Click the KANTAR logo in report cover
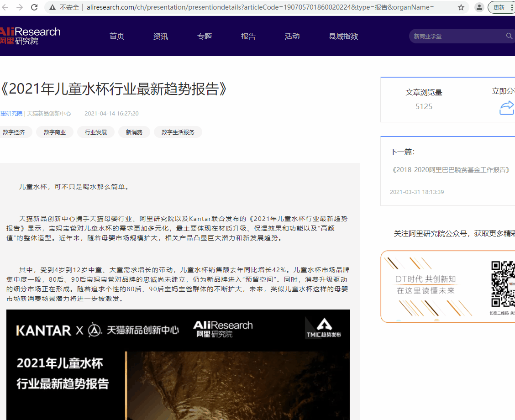Viewport: 515px width, 420px height. pyautogui.click(x=43, y=331)
